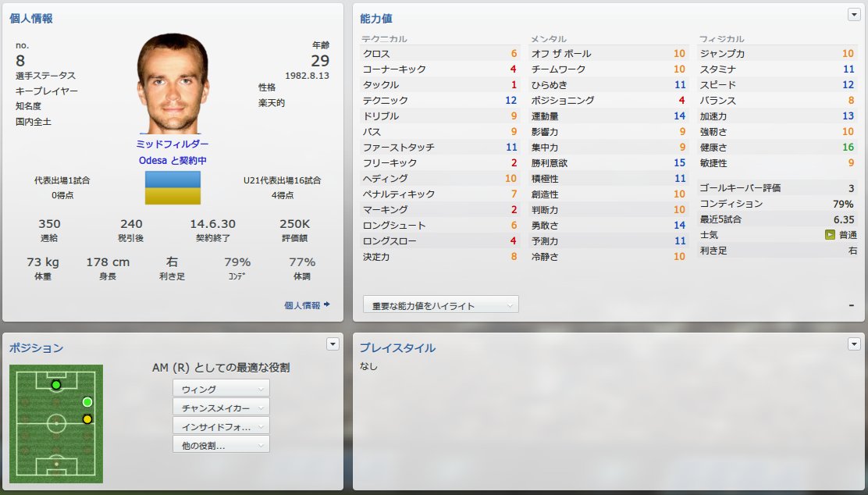Select the インサイドフォ… role dropdown
The height and width of the screenshot is (495, 868).
tap(221, 426)
